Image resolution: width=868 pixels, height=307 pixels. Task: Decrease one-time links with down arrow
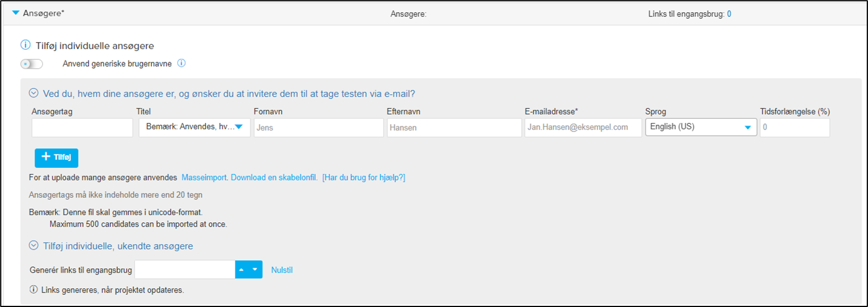(x=256, y=269)
